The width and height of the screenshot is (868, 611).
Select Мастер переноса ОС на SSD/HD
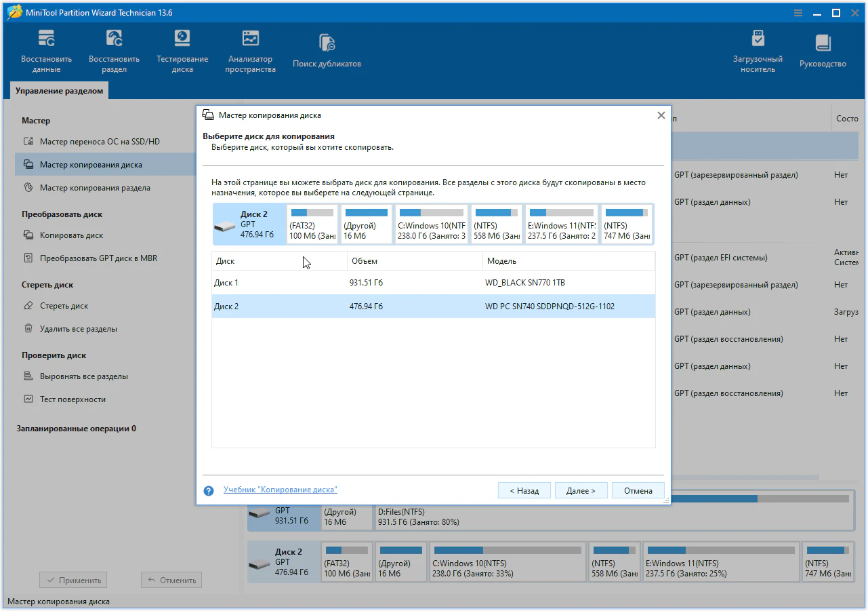point(100,142)
